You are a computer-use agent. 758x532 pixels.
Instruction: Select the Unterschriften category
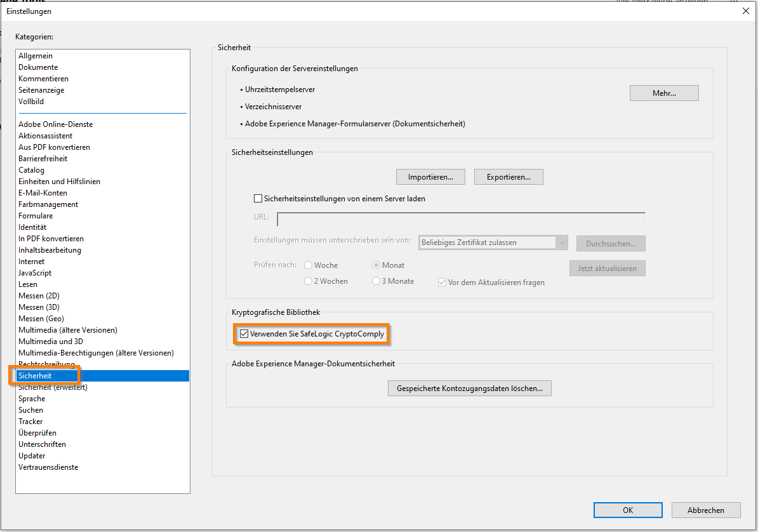pyautogui.click(x=42, y=444)
